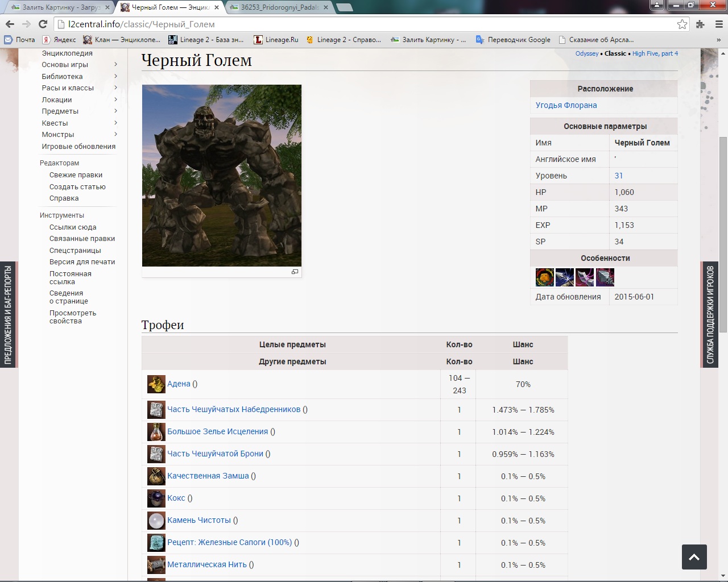
Task: Click the Кокс item icon
Action: pyautogui.click(x=156, y=498)
